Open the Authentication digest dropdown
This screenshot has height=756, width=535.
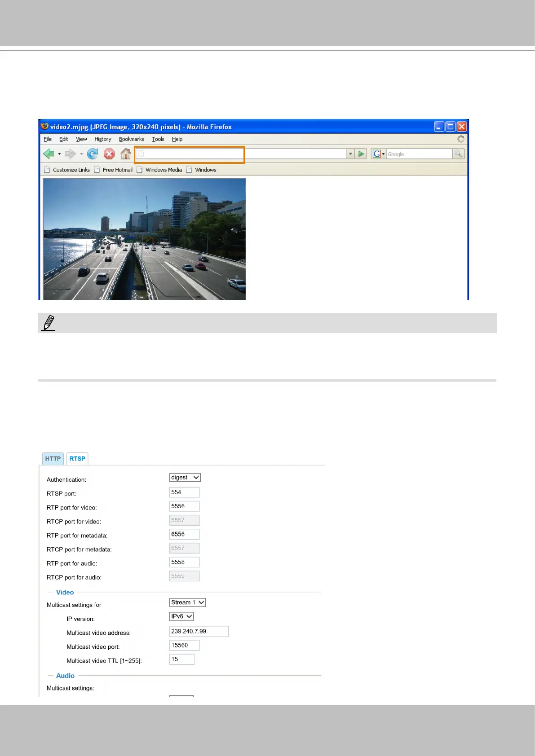click(185, 477)
